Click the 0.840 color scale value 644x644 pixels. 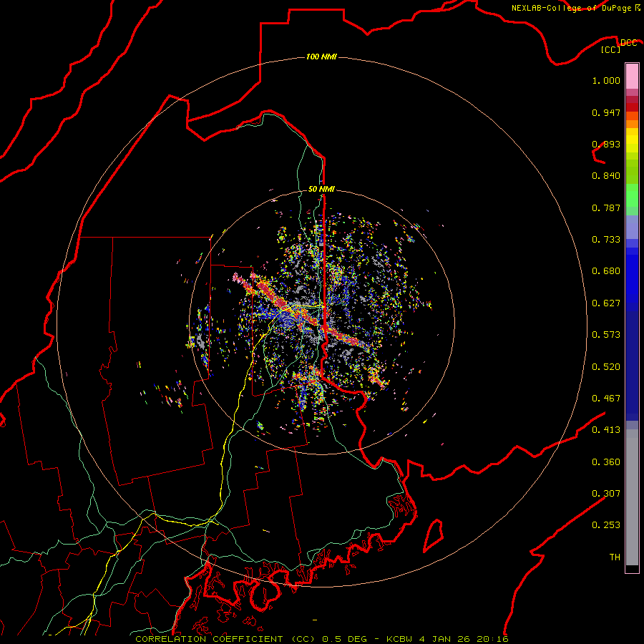pos(606,176)
